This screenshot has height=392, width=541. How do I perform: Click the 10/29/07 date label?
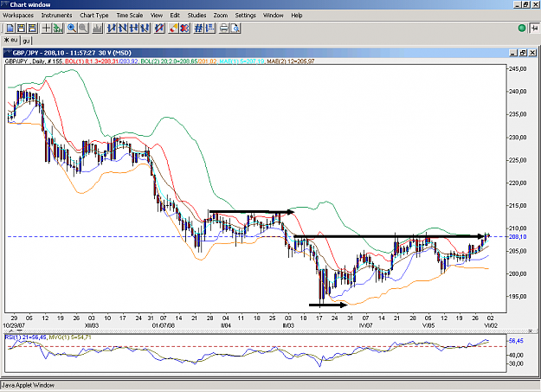point(13,325)
